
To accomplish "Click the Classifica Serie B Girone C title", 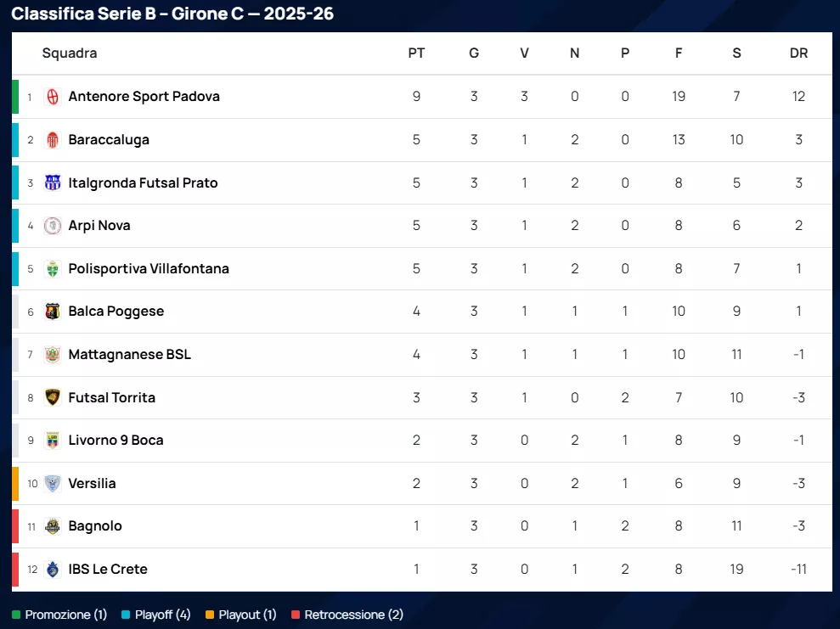I will pyautogui.click(x=172, y=14).
